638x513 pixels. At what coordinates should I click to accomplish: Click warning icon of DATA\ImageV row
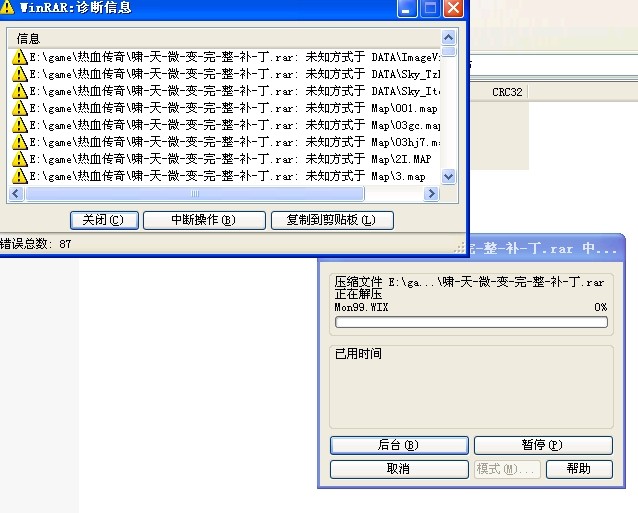tap(19, 57)
